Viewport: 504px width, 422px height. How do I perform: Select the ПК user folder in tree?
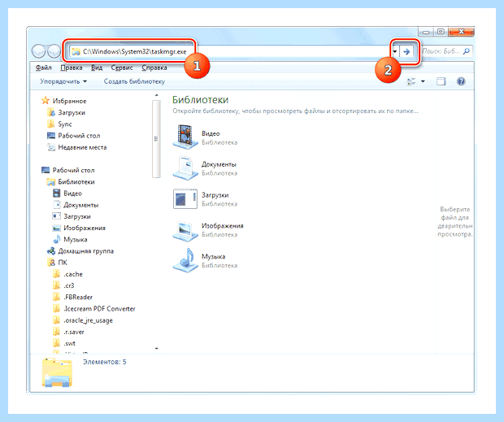click(63, 263)
